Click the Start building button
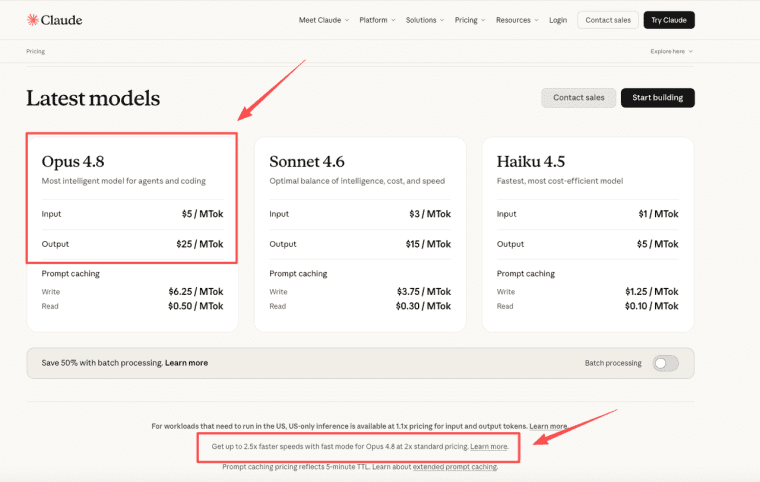Screen dimensions: 760x482 click(x=657, y=97)
